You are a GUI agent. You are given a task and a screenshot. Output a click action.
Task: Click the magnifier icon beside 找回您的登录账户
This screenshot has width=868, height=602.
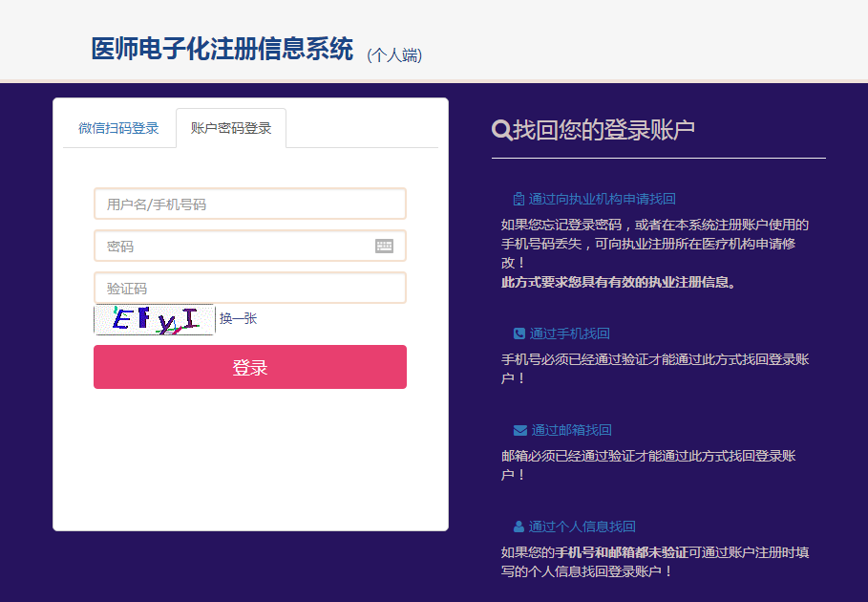pyautogui.click(x=500, y=130)
